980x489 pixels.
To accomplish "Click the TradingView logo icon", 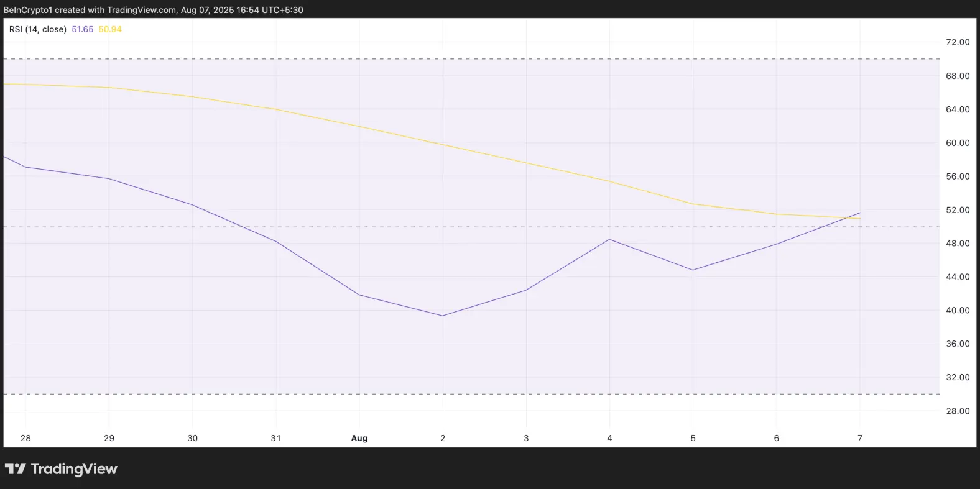I will [16, 468].
